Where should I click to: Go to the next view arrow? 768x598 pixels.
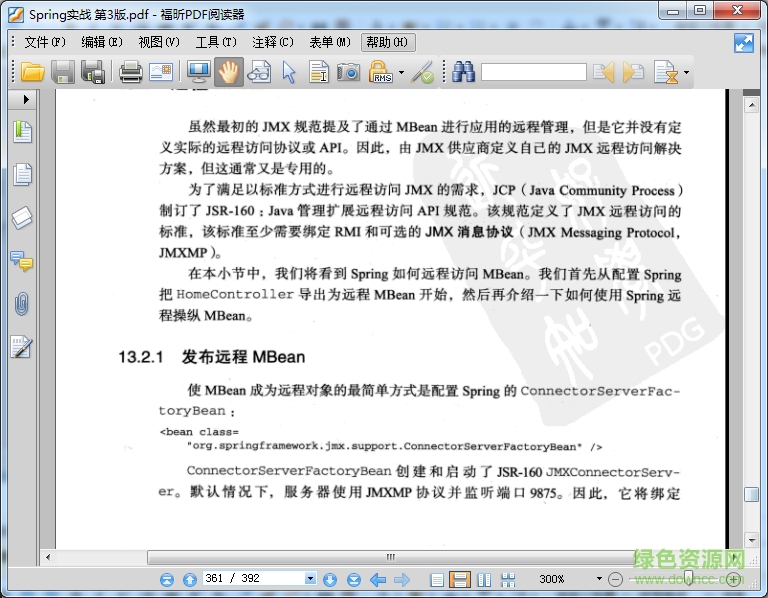click(402, 580)
